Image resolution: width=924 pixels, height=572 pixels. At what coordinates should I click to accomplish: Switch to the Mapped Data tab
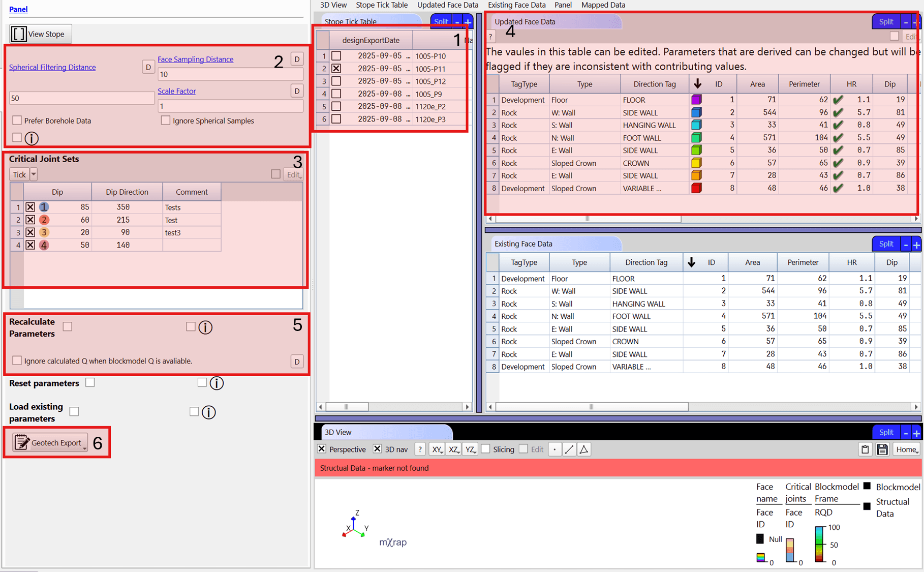pyautogui.click(x=603, y=5)
